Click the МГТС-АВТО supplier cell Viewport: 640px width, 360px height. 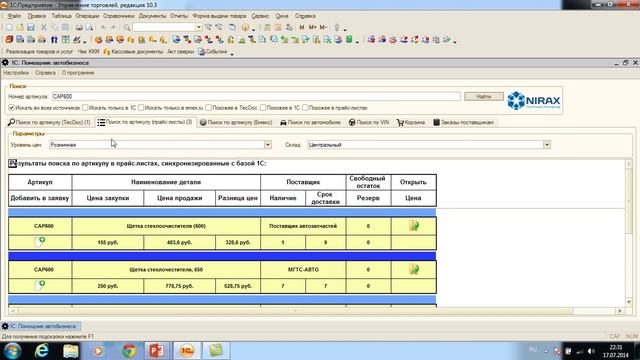(303, 269)
